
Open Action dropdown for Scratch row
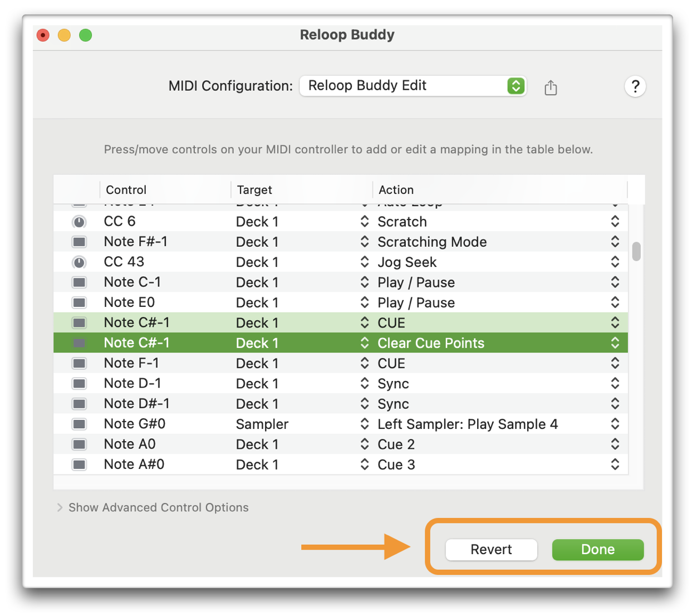point(615,222)
